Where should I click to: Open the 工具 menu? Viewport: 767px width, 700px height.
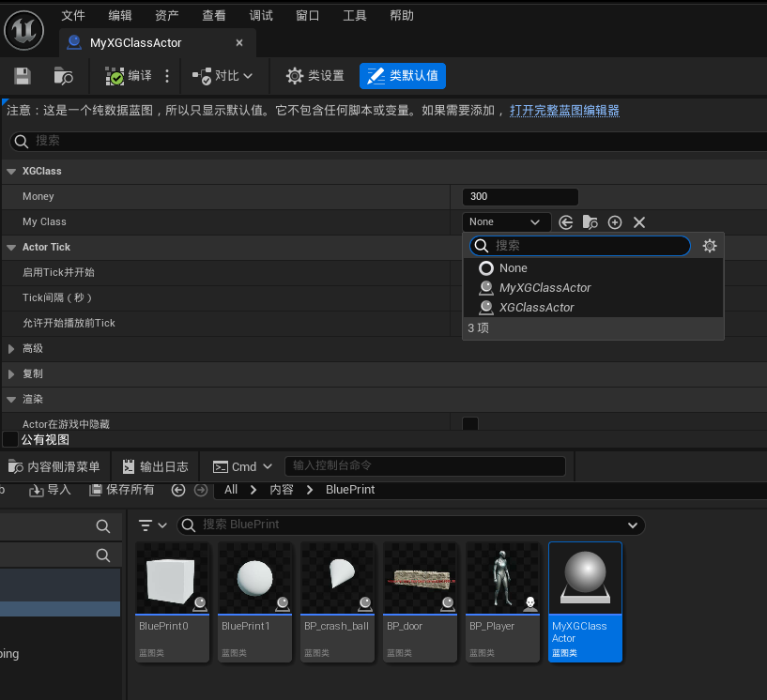click(355, 16)
